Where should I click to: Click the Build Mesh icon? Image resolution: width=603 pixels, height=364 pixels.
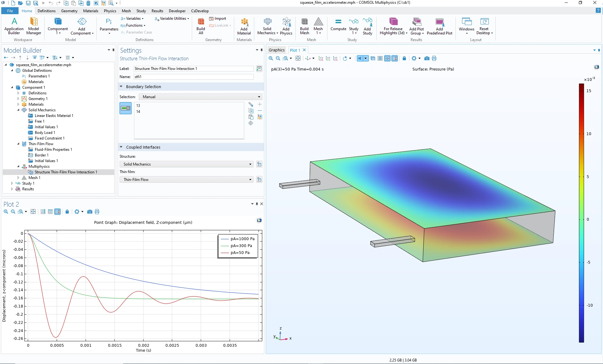point(304,22)
